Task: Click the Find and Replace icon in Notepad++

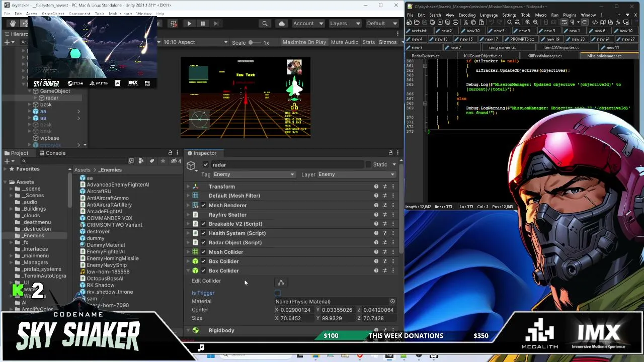Action: coord(517,23)
